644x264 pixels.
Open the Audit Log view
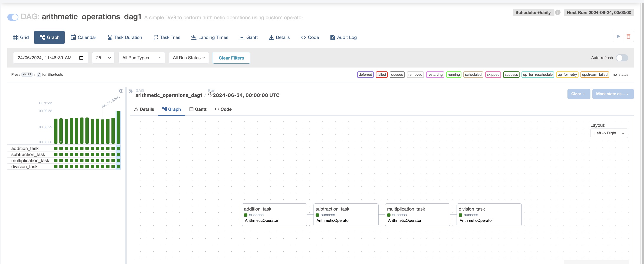(x=343, y=37)
